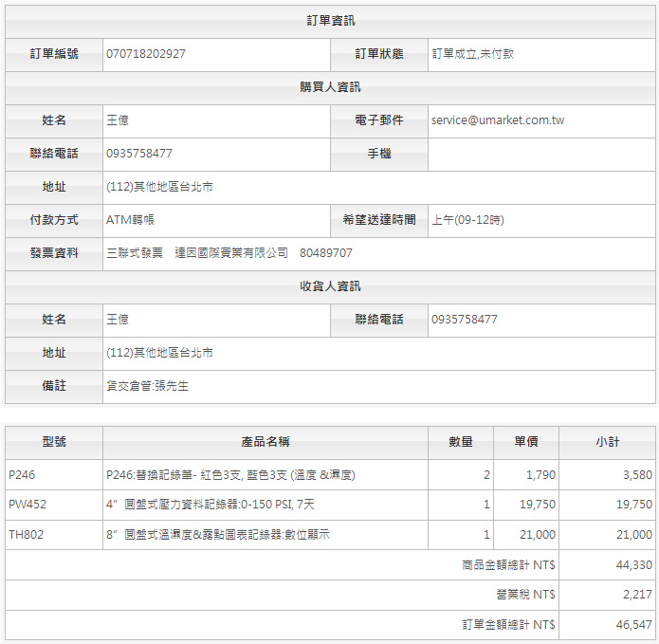The height and width of the screenshot is (644, 659).
Task: Click the 8" 圓盤式溫濕度 product name
Action: (x=218, y=535)
